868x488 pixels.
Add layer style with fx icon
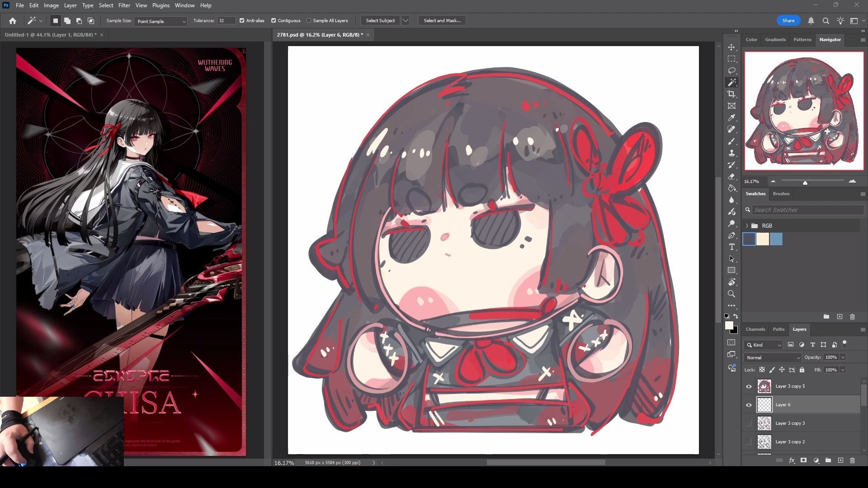coord(792,460)
